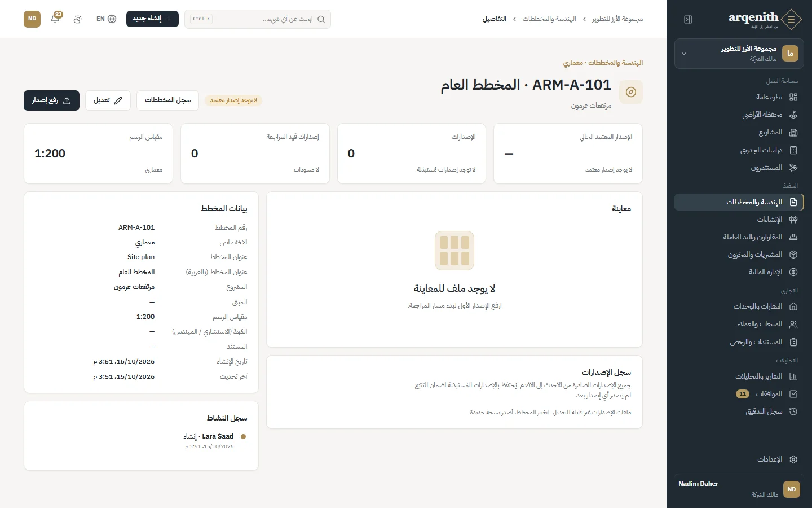Click the المشتريات والمخزون box icon
The width and height of the screenshot is (812, 508).
(x=793, y=255)
